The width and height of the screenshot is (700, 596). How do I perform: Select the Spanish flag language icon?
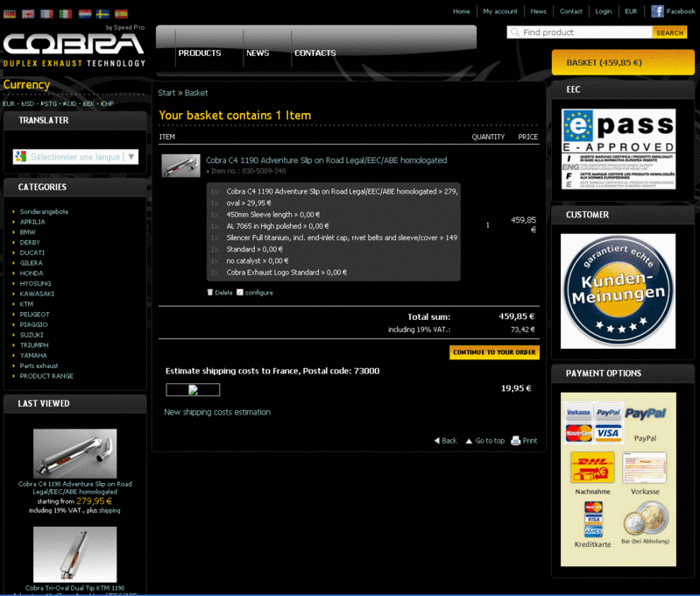tap(121, 14)
